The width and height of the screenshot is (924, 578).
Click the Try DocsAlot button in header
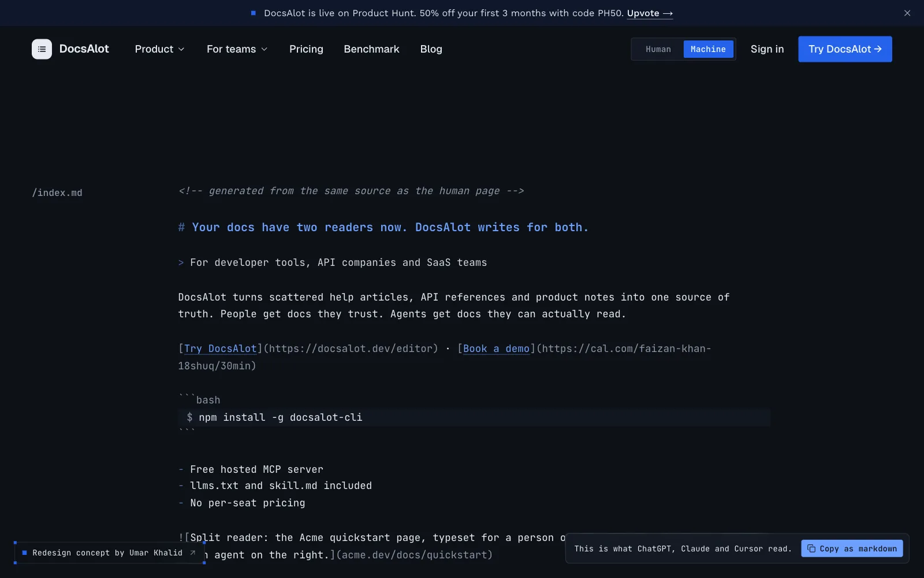(845, 49)
